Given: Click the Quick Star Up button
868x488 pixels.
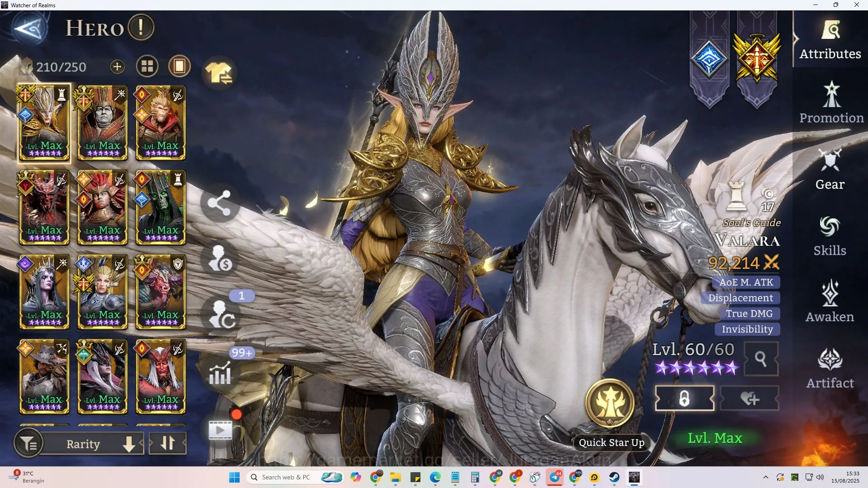Looking at the screenshot, I should [610, 413].
